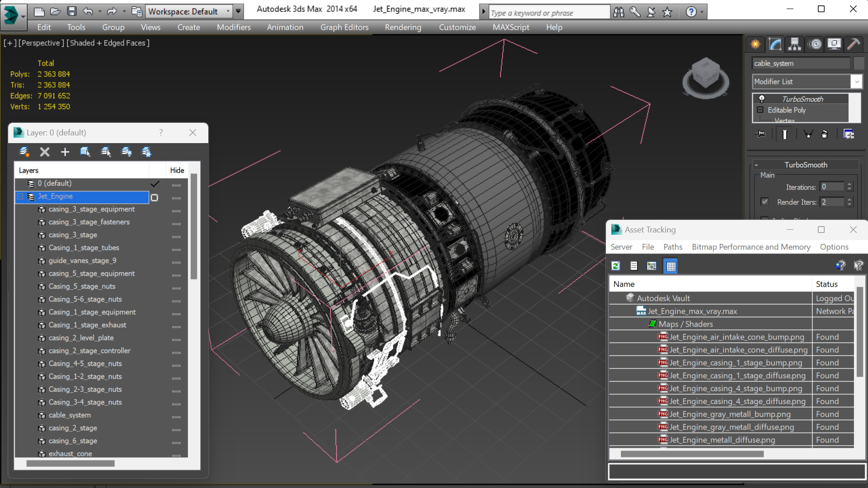Click the object color swatch beside cable_system
868x488 pixels.
[x=859, y=63]
